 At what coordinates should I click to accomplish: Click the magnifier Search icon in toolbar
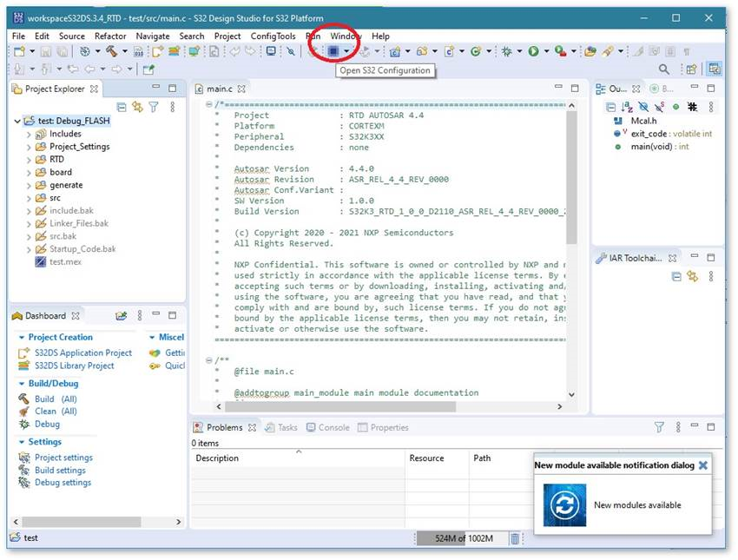(663, 69)
